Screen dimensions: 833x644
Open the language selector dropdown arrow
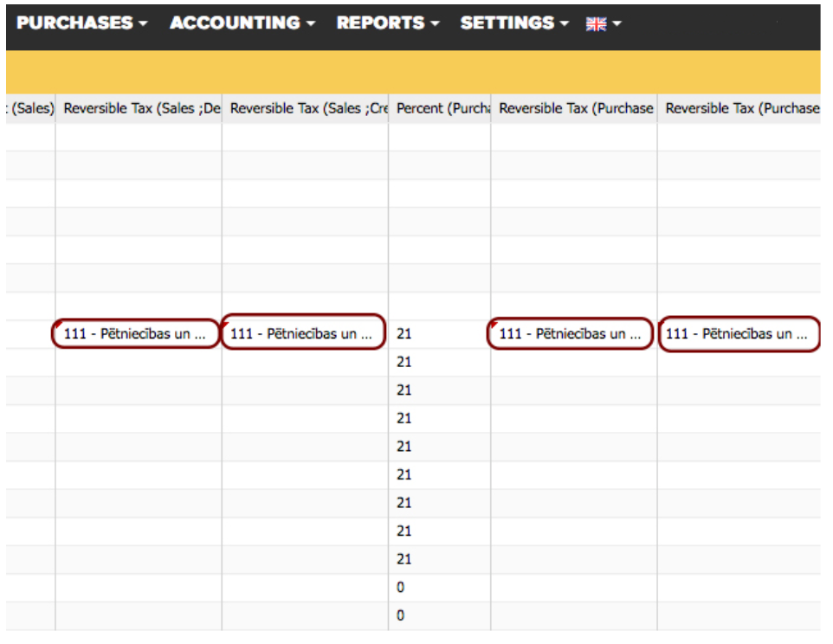pyautogui.click(x=617, y=24)
